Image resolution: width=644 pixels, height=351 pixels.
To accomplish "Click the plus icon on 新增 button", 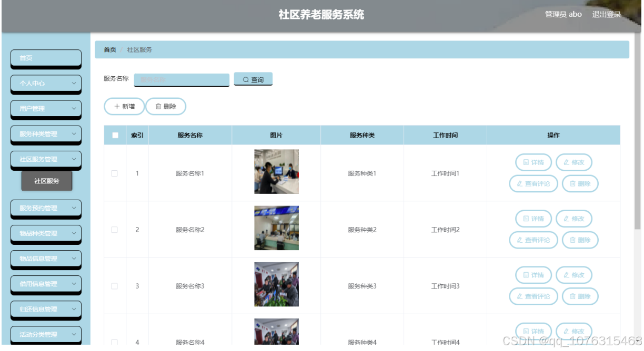I will point(117,106).
